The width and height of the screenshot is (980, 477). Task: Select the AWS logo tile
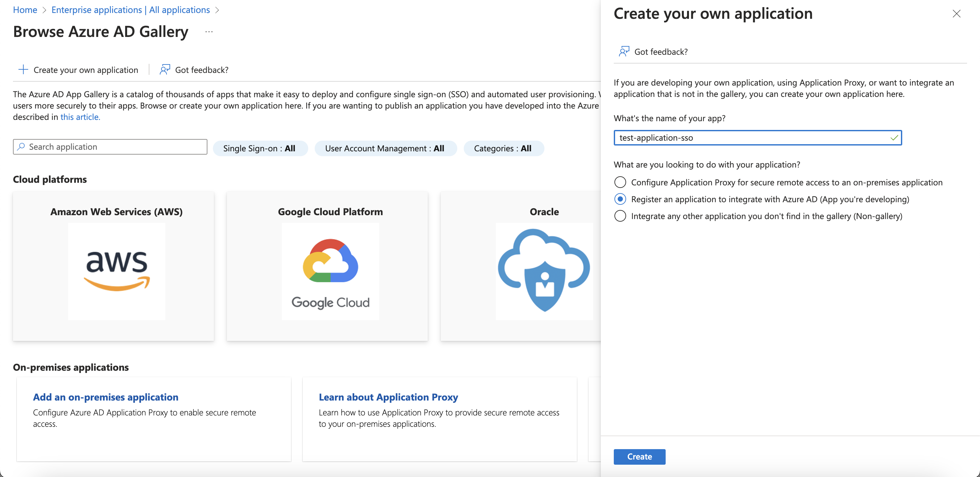pyautogui.click(x=116, y=271)
